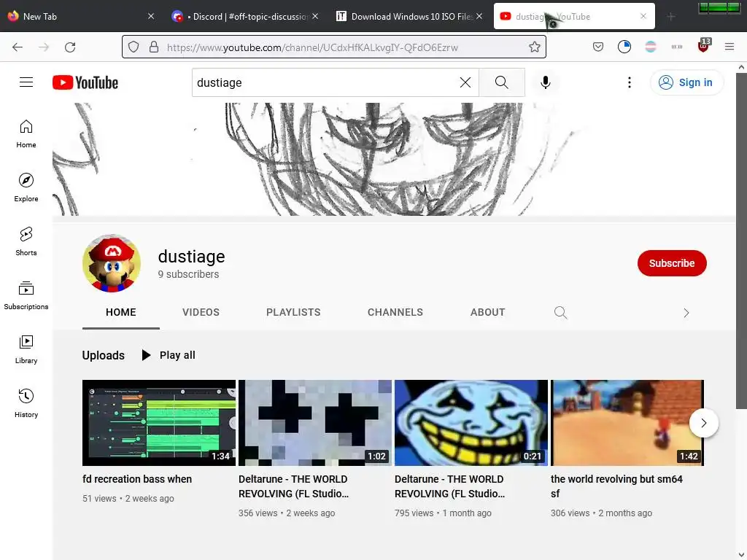Click the scrollbar down arrow

click(x=741, y=555)
